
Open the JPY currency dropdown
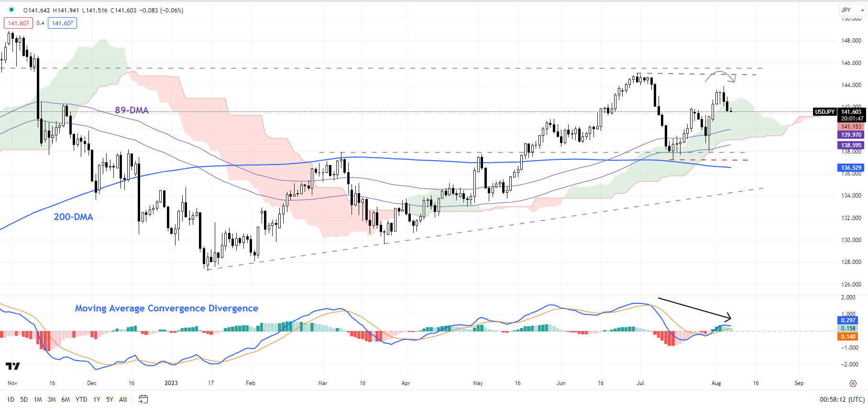(852, 10)
